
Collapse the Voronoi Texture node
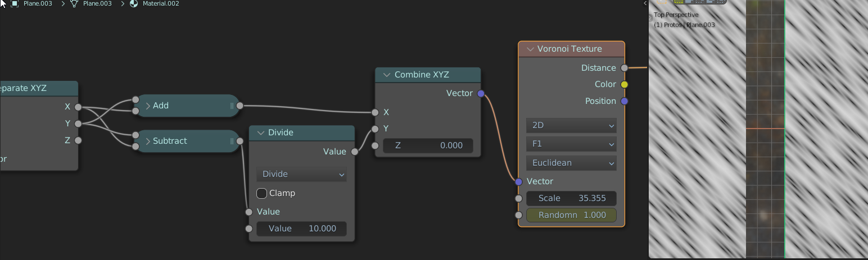(x=530, y=49)
